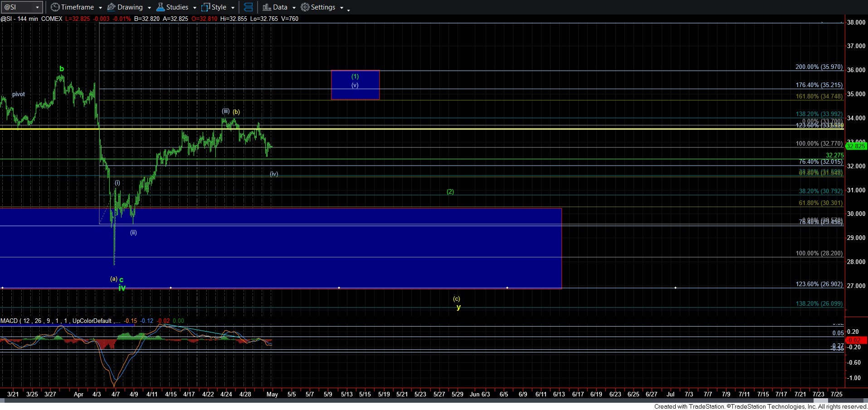
Task: Expand the Timeframe dropdown arrow
Action: (100, 8)
